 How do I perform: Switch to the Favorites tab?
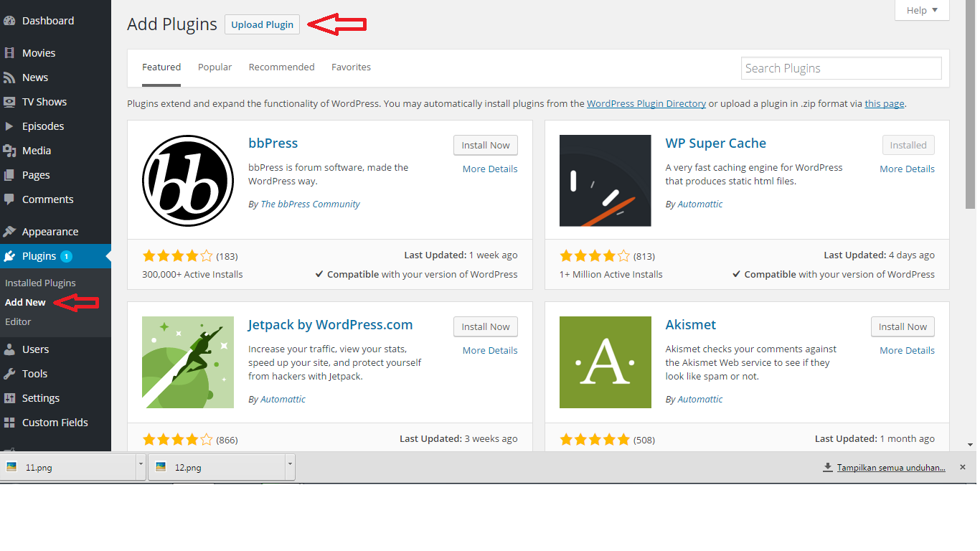pyautogui.click(x=352, y=67)
